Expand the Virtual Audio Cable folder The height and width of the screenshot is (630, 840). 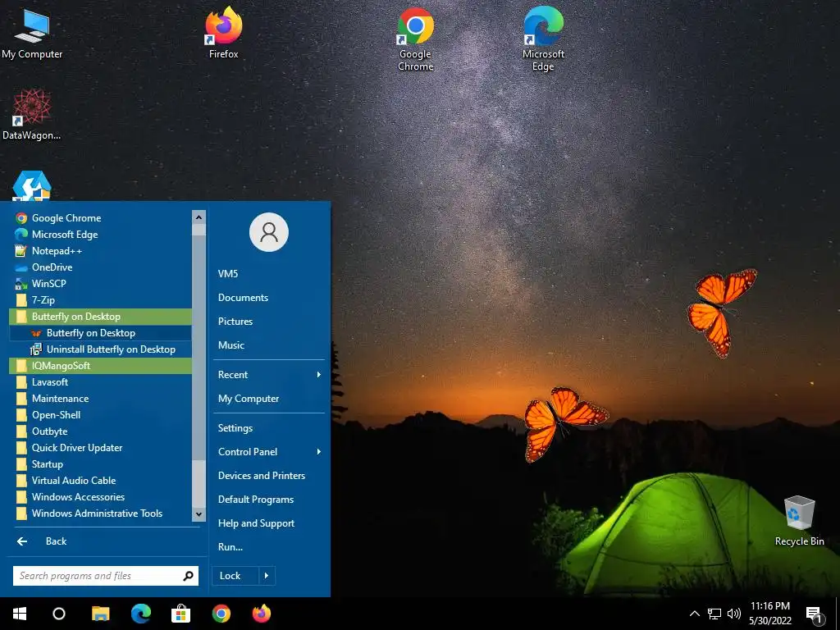(x=100, y=481)
